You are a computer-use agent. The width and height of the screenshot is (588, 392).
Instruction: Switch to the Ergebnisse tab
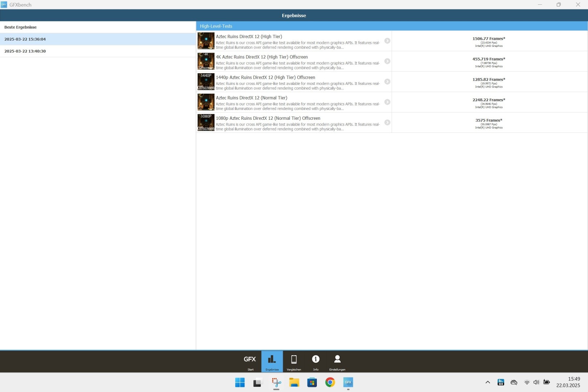coord(272,362)
